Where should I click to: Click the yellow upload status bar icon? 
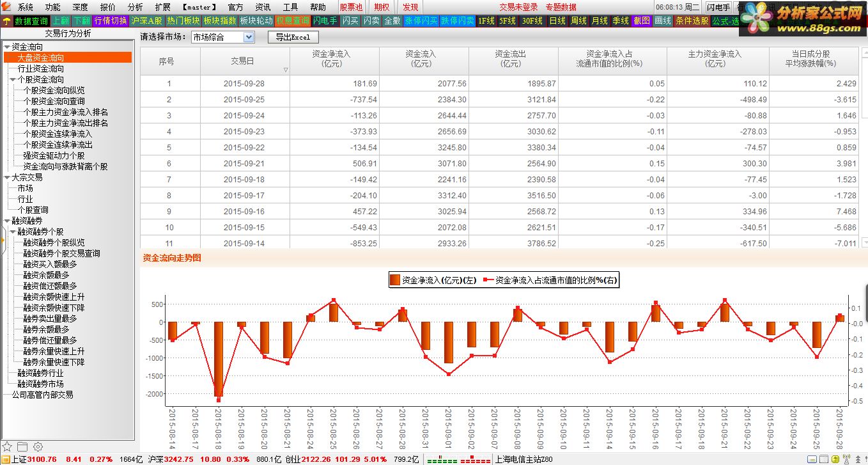pyautogui.click(x=835, y=459)
